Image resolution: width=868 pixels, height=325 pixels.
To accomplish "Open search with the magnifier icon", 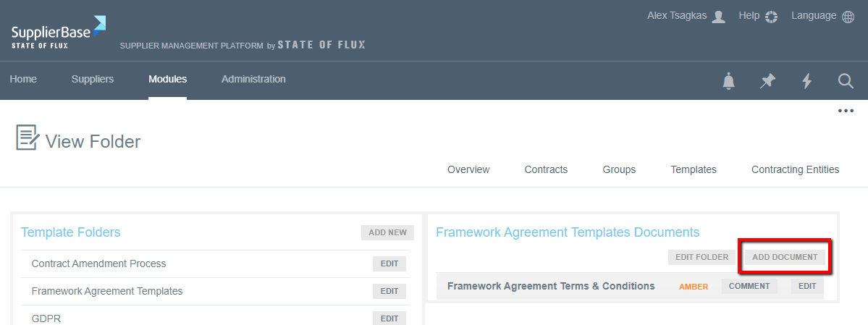I will point(846,81).
